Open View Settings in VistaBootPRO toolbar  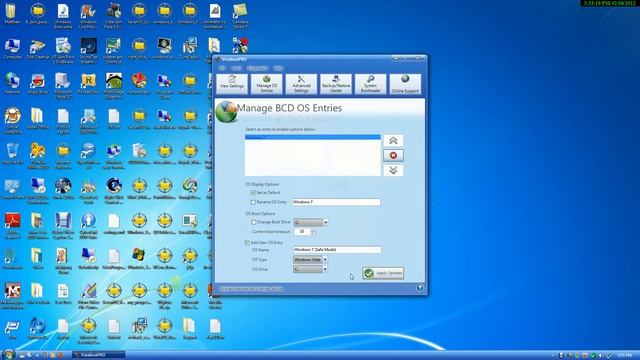click(232, 84)
